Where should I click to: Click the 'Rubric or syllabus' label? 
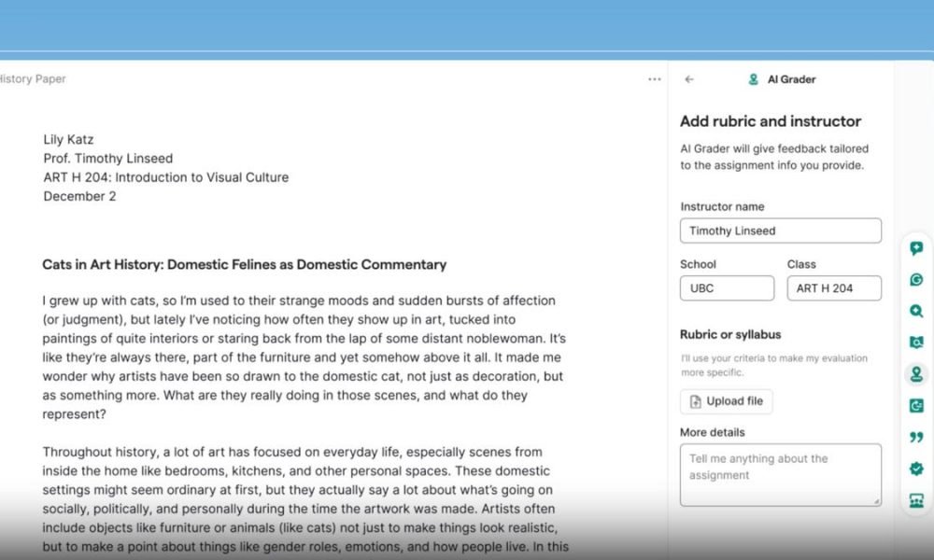pyautogui.click(x=730, y=334)
